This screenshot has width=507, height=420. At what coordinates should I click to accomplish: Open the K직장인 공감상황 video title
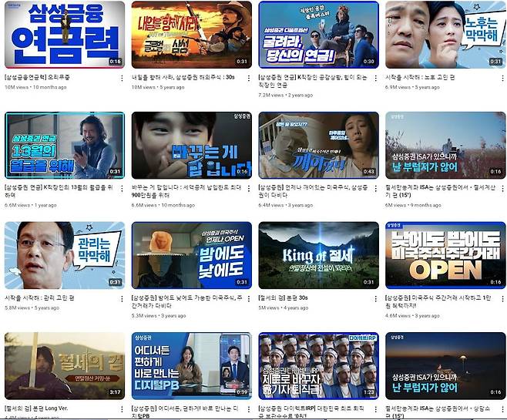[313, 81]
